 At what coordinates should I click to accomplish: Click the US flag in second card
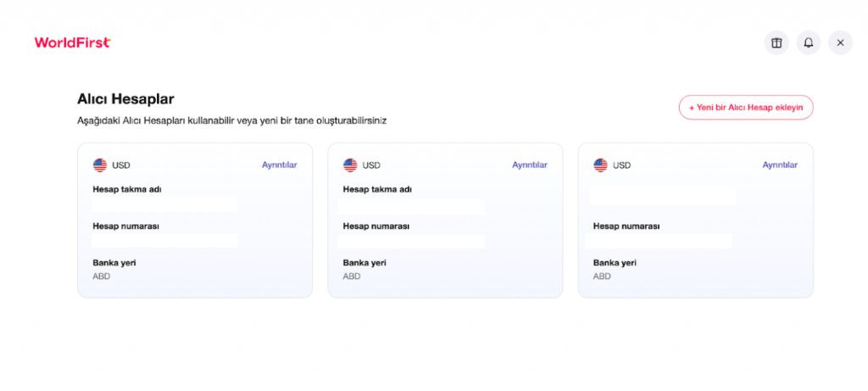[x=350, y=165]
